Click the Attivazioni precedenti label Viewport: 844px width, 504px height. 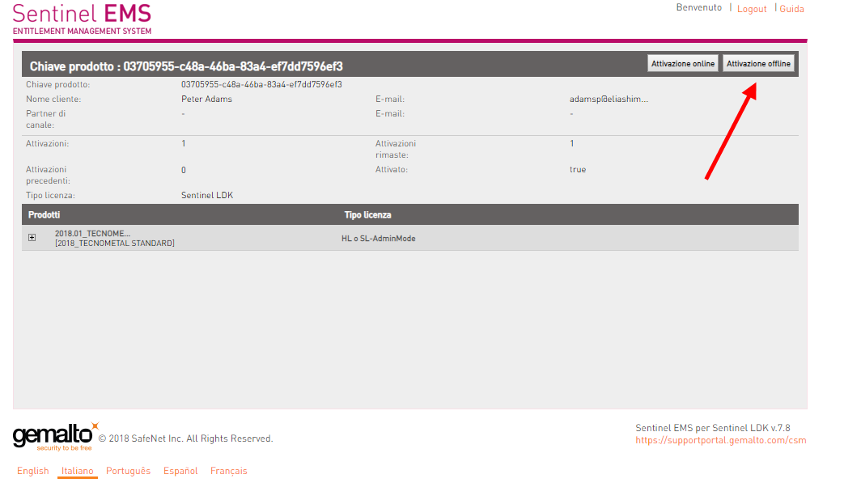click(48, 175)
